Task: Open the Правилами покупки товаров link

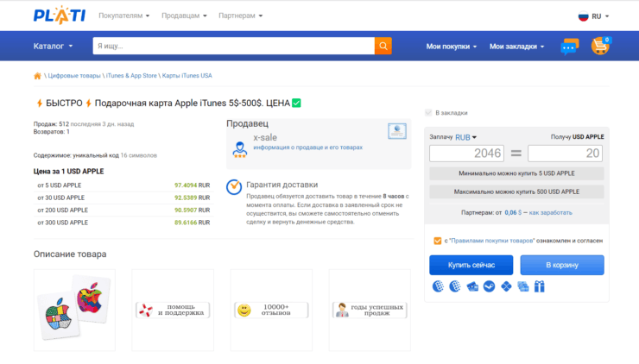Action: [x=492, y=241]
